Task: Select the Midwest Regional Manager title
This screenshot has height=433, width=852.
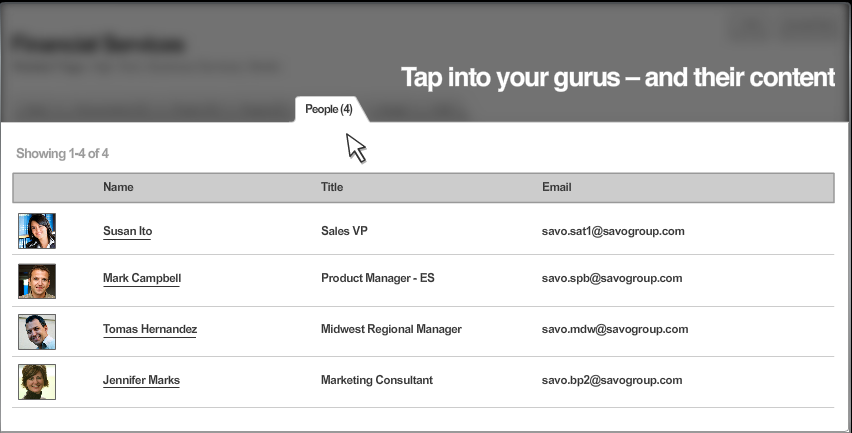Action: pyautogui.click(x=391, y=330)
